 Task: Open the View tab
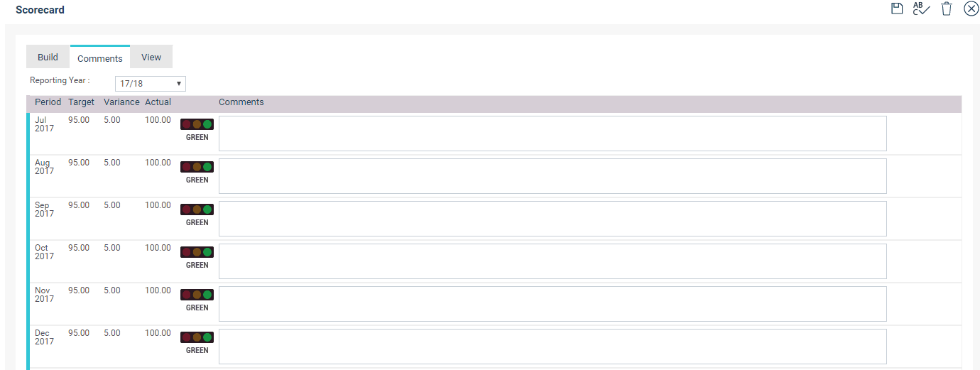151,57
